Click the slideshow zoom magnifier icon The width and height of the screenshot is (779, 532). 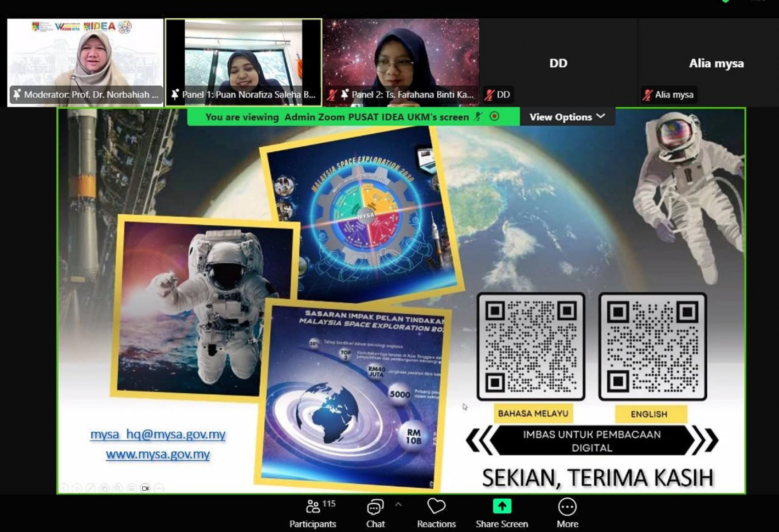[117, 488]
